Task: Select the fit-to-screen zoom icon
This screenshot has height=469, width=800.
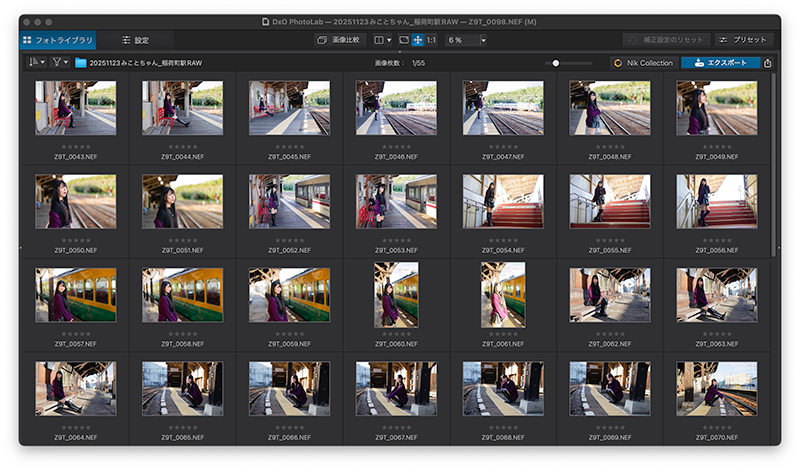Action: coord(404,40)
